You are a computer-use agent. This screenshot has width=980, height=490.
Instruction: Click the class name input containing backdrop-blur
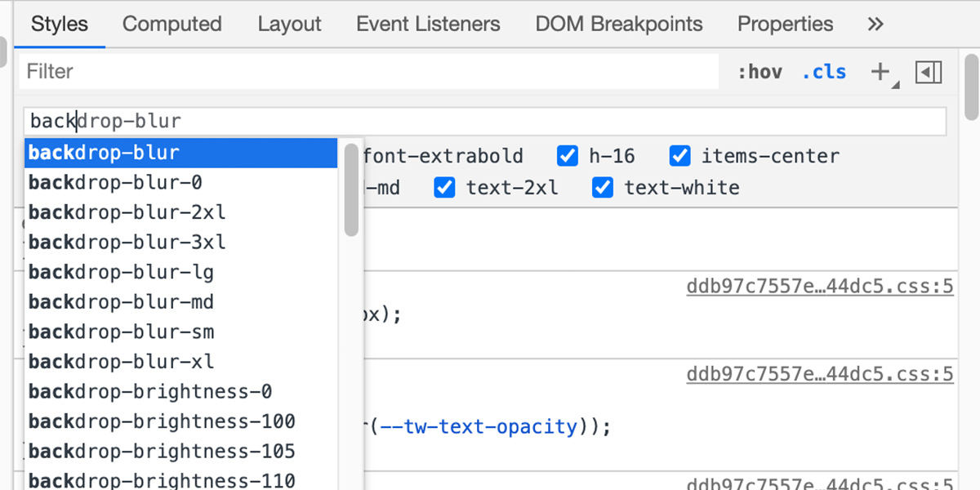[485, 122]
